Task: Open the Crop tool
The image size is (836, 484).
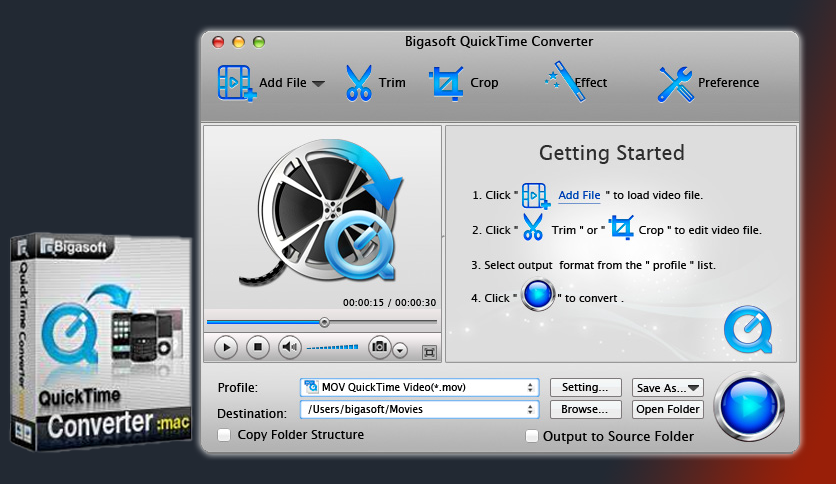Action: [x=446, y=83]
